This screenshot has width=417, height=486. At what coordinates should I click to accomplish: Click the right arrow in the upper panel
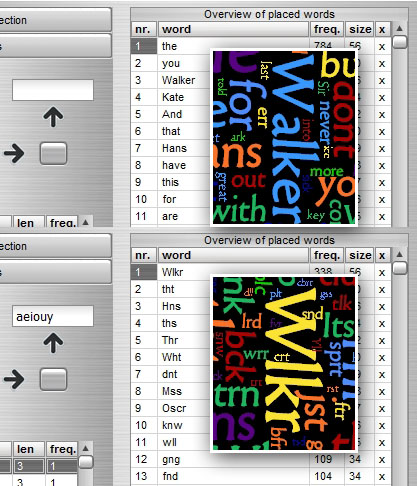coord(14,153)
